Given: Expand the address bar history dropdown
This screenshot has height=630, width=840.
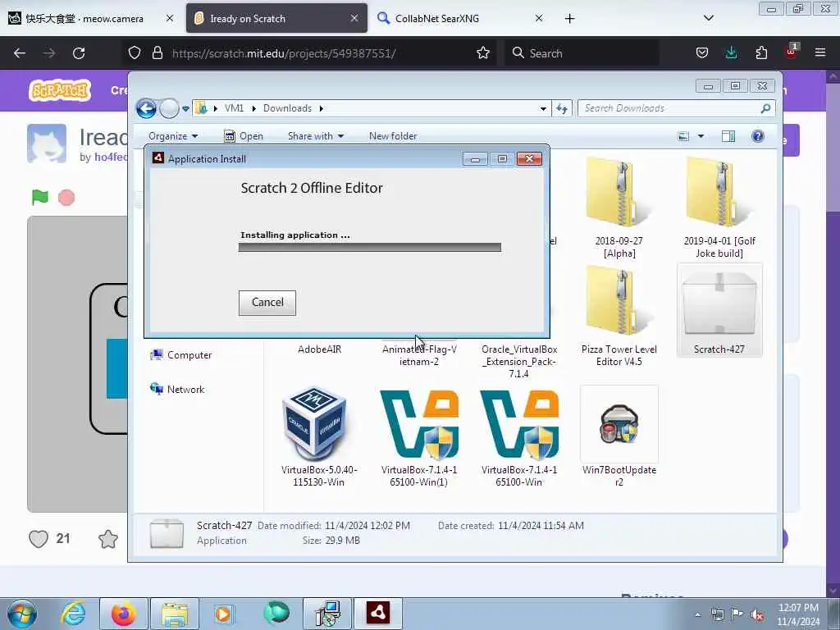Looking at the screenshot, I should click(543, 109).
